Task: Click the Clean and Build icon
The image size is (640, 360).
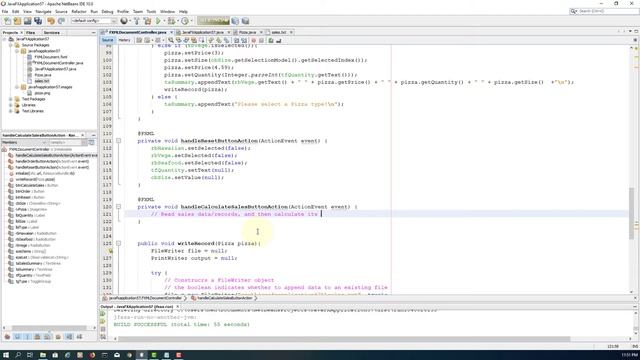Action: pyautogui.click(x=147, y=21)
